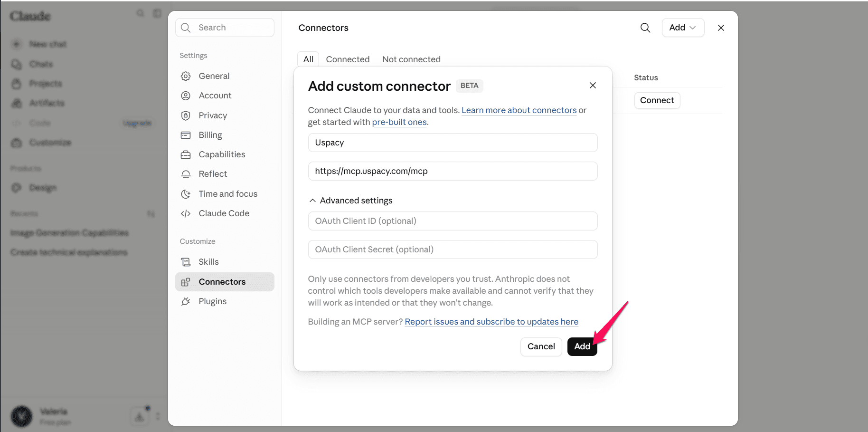Image resolution: width=868 pixels, height=432 pixels.
Task: Click the black Add button
Action: (x=582, y=346)
